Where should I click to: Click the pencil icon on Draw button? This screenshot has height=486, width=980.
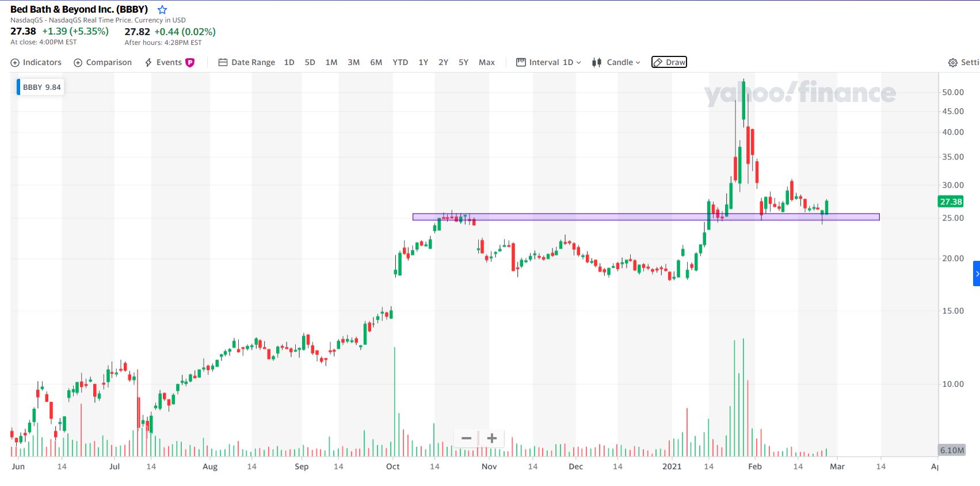click(658, 62)
